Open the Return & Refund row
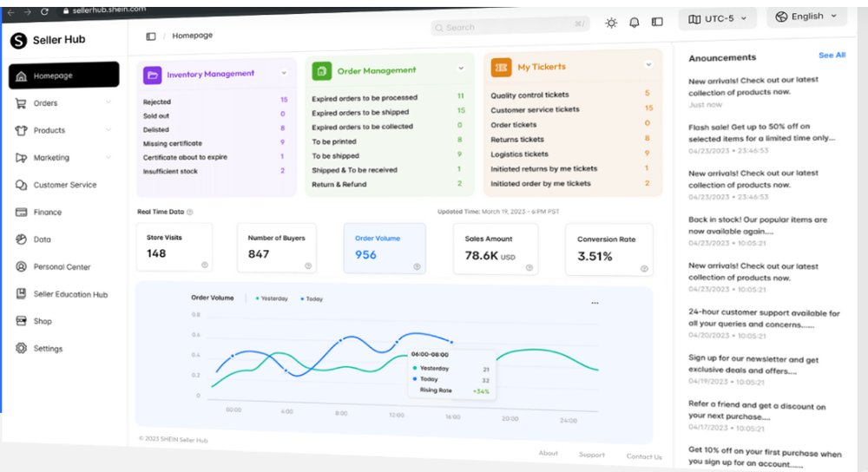This screenshot has width=868, height=472. [x=389, y=184]
